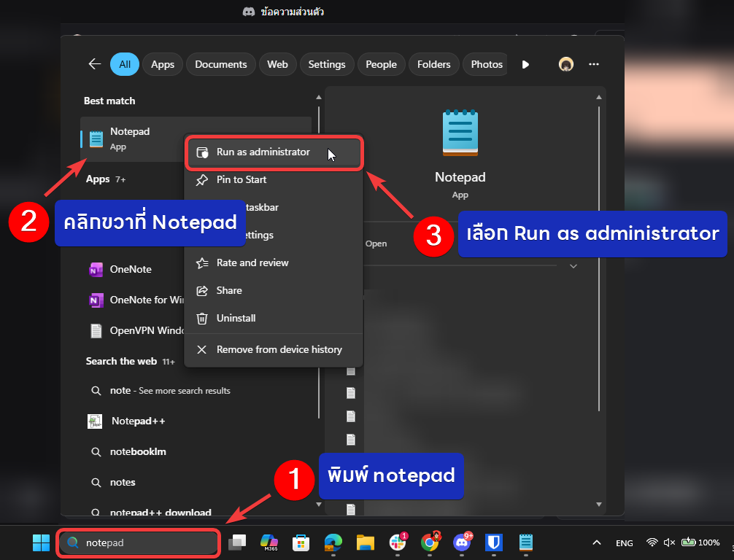
Task: Click the Uninstall trash can icon
Action: click(202, 319)
